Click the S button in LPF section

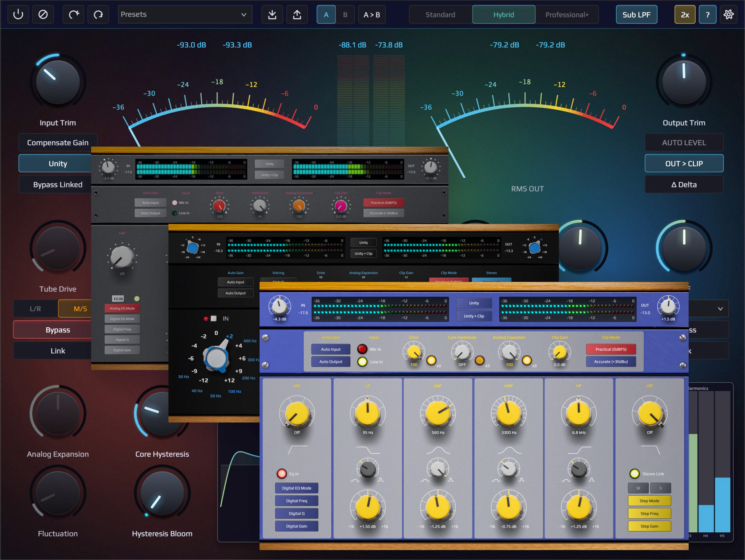(661, 488)
